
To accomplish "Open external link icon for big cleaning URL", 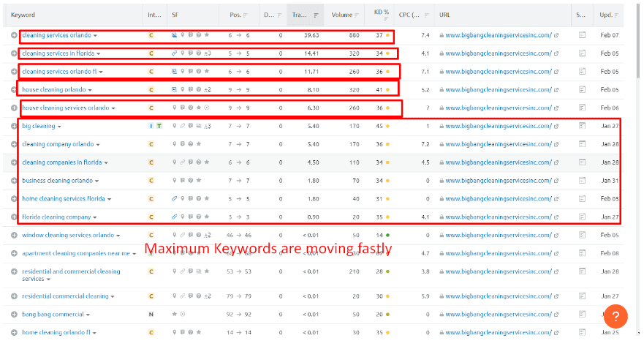I will (x=556, y=126).
